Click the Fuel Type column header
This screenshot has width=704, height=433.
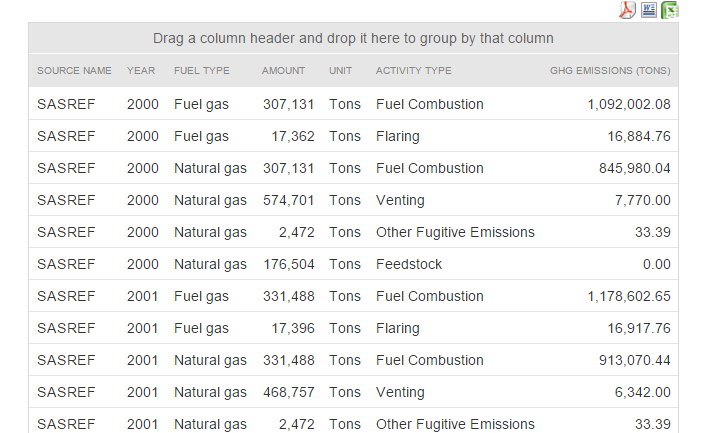[202, 71]
